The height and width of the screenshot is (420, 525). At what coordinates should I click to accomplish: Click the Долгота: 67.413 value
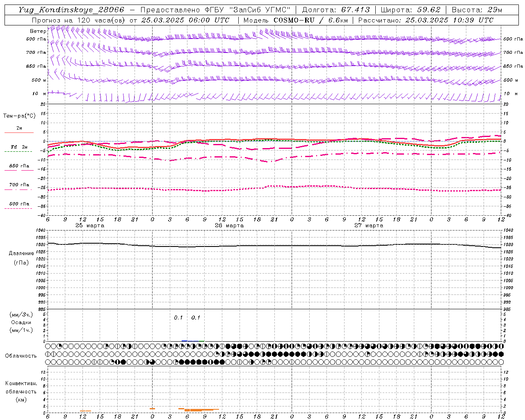pyautogui.click(x=336, y=10)
